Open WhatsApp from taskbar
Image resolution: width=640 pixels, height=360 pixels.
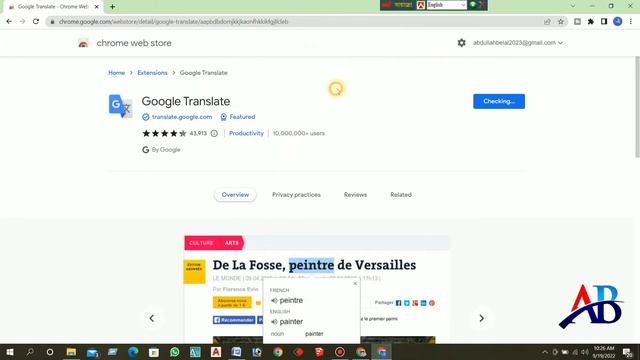point(175,352)
